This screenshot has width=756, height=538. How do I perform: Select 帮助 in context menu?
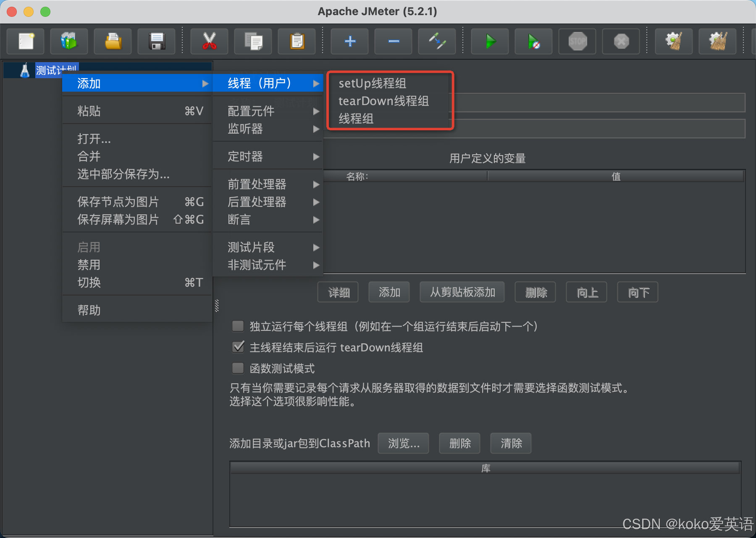pyautogui.click(x=137, y=310)
